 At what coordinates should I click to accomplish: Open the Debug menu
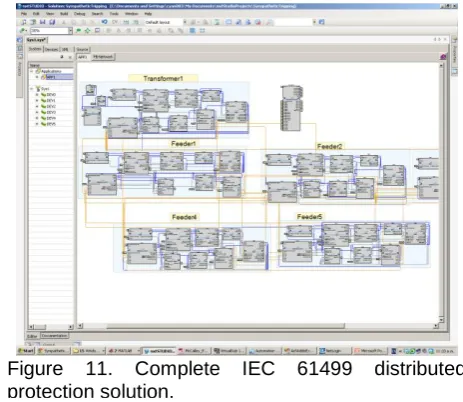[79, 14]
